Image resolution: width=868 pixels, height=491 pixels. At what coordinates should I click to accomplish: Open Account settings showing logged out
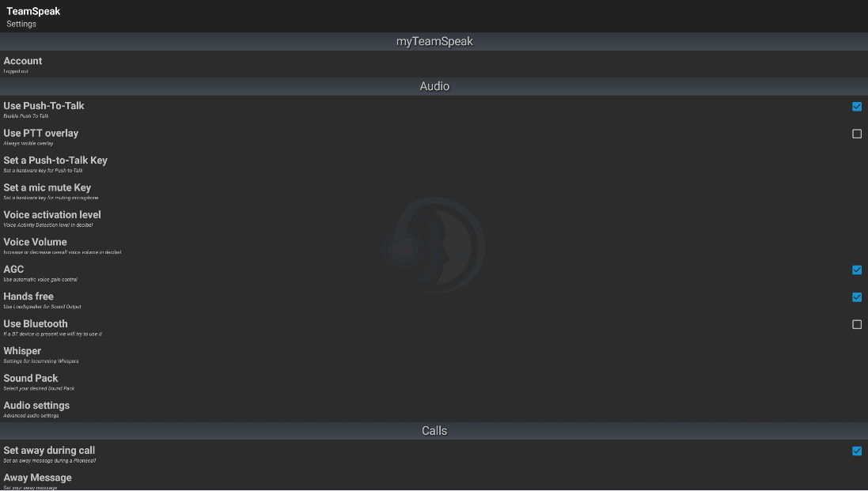(x=316, y=64)
